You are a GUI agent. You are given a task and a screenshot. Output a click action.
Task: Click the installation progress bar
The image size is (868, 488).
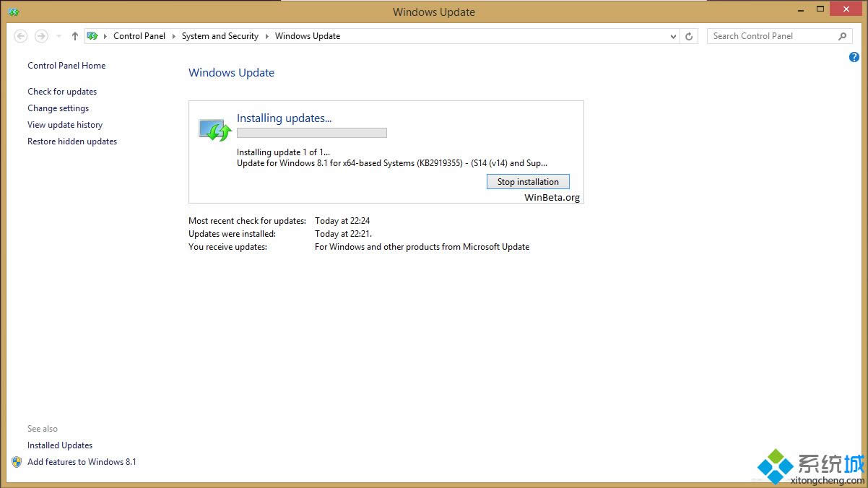(x=312, y=133)
